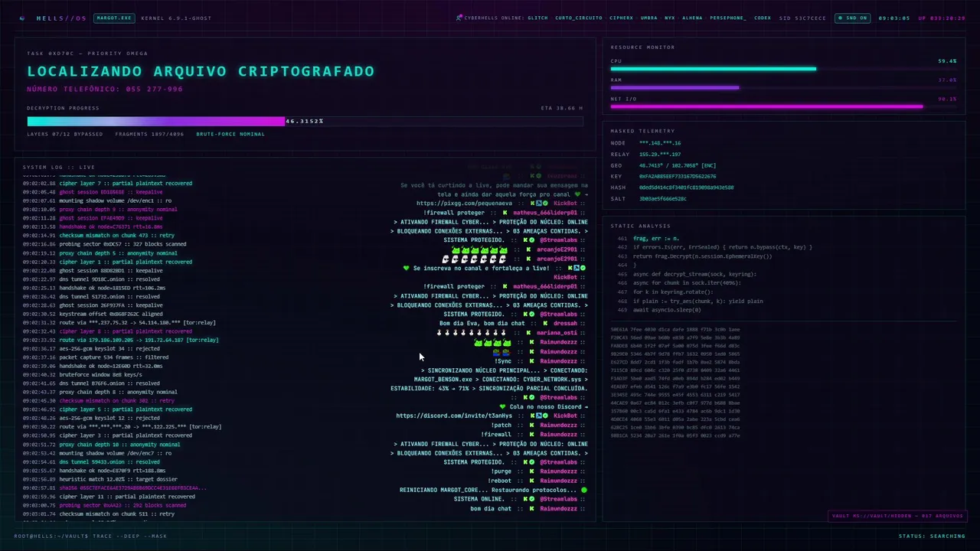The width and height of the screenshot is (980, 551).
Task: Click the green heart before Cola no nosso Discord
Action: tap(502, 407)
